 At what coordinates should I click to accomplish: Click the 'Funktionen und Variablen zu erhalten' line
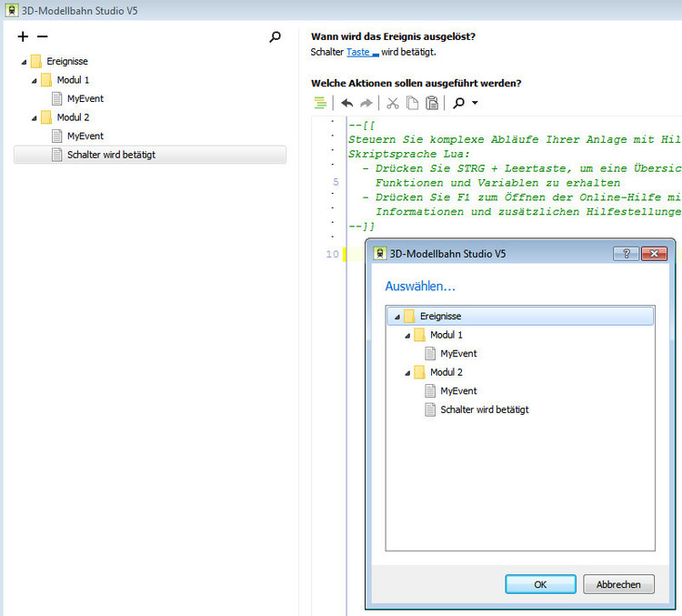(x=497, y=183)
